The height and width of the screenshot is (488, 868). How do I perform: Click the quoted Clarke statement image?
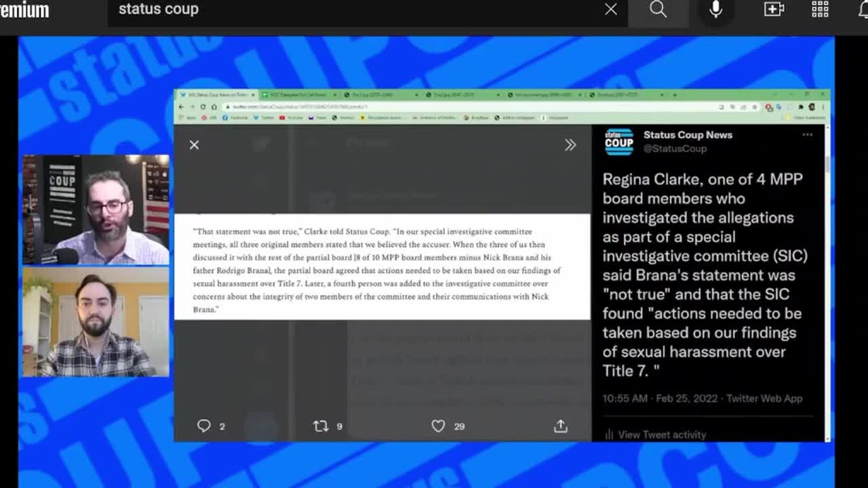point(382,267)
